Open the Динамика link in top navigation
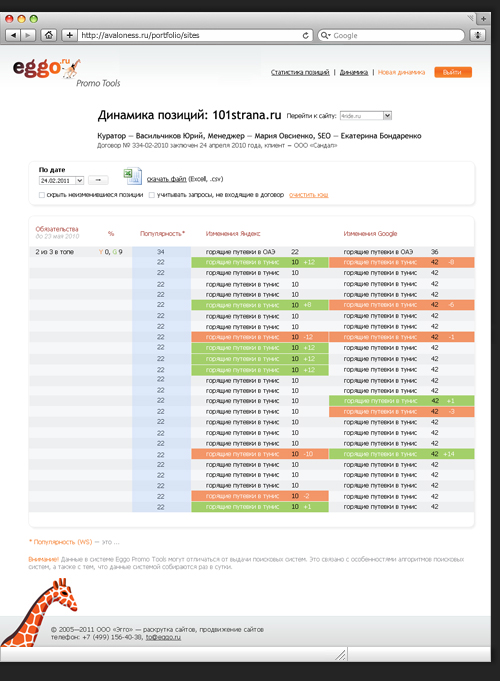 point(354,72)
